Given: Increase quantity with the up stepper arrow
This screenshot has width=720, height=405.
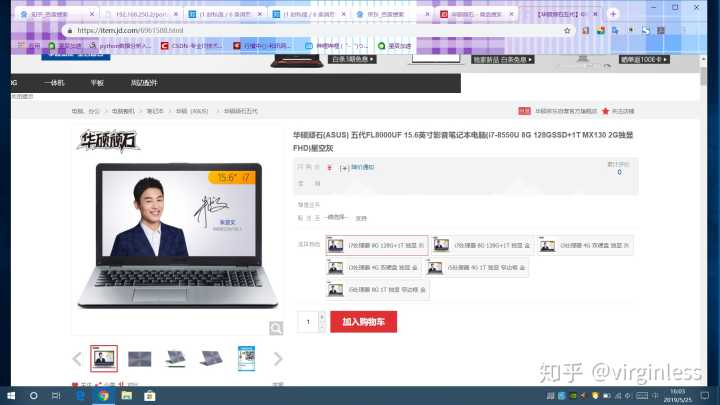Looking at the screenshot, I should (322, 317).
